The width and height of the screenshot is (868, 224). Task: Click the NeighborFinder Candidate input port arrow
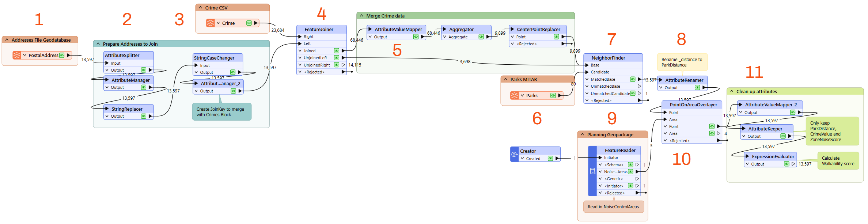click(587, 72)
